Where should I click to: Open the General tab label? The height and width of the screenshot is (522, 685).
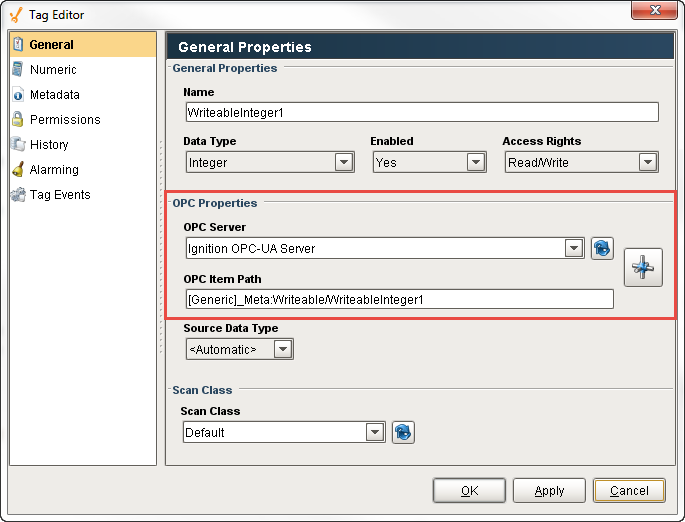[52, 45]
